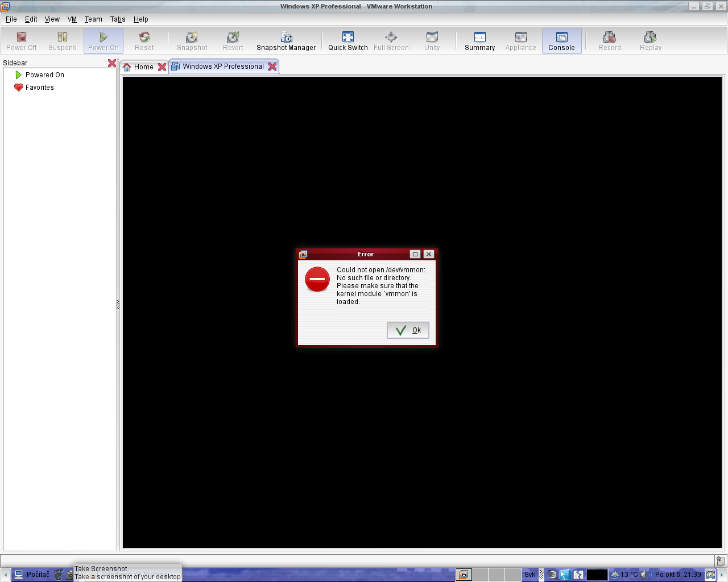The height and width of the screenshot is (582, 728).
Task: Open the VM menu
Action: pyautogui.click(x=72, y=19)
